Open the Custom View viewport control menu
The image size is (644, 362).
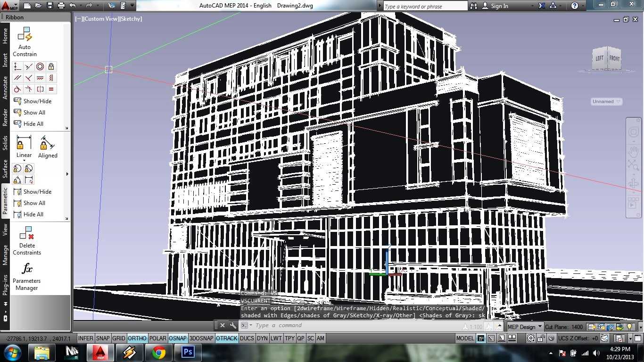(x=101, y=19)
